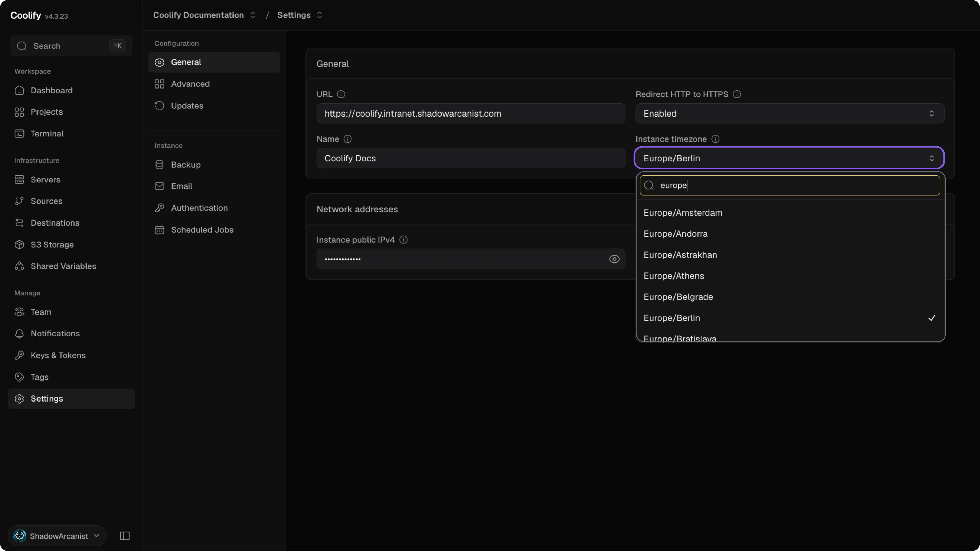Navigate to Servers in sidebar
The image size is (980, 551).
(x=71, y=180)
